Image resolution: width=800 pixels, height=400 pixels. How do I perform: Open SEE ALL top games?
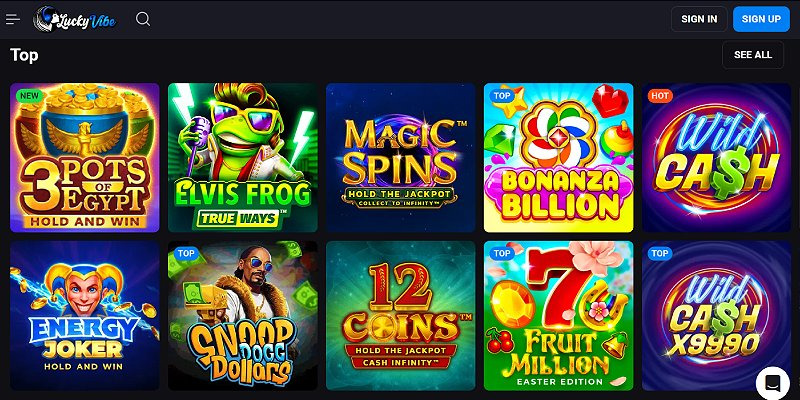(x=753, y=55)
